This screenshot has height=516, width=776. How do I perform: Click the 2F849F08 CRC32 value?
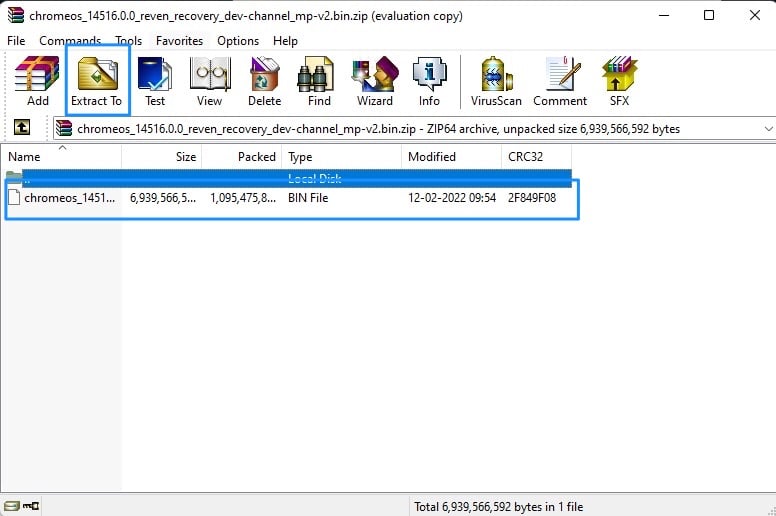532,198
